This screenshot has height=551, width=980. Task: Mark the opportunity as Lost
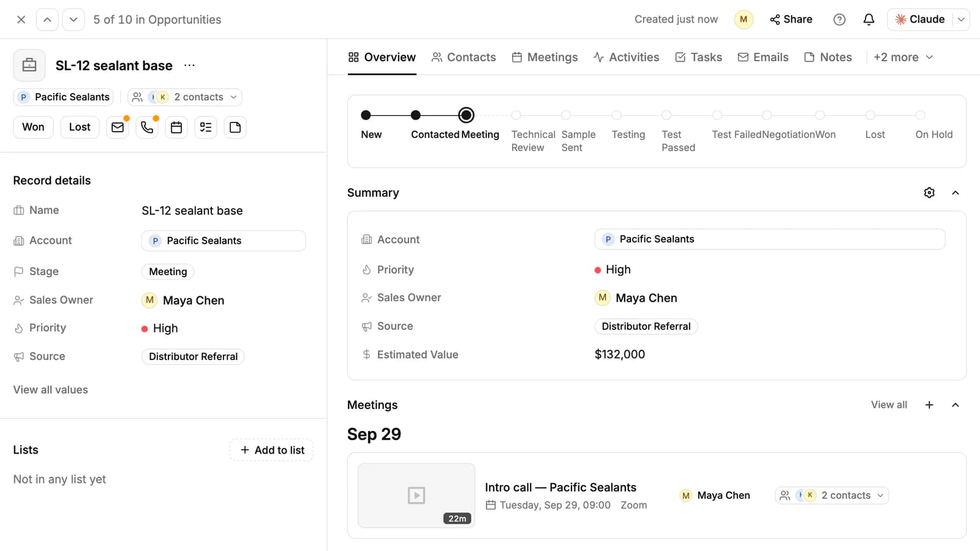point(80,127)
